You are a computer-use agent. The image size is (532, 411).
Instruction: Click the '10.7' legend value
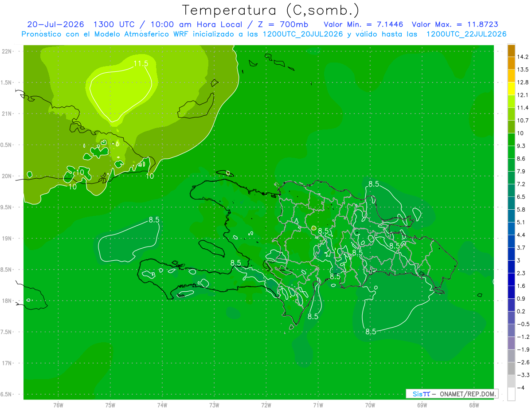pos(523,121)
